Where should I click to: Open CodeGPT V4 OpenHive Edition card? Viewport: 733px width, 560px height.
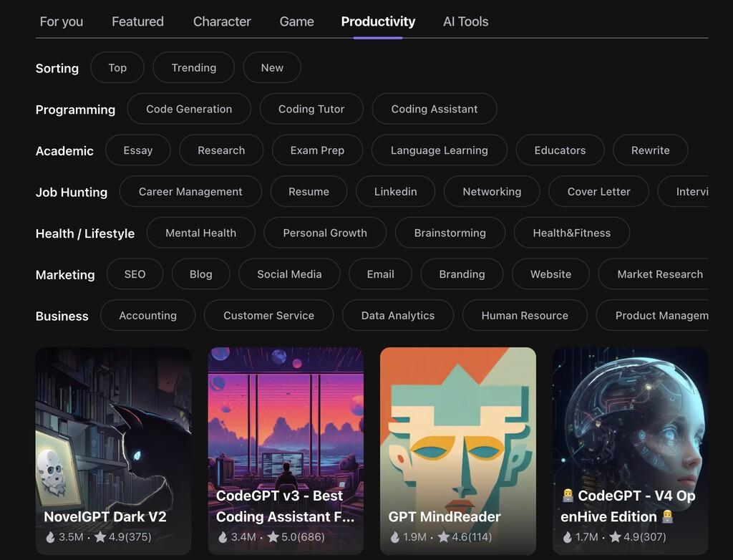click(x=630, y=451)
